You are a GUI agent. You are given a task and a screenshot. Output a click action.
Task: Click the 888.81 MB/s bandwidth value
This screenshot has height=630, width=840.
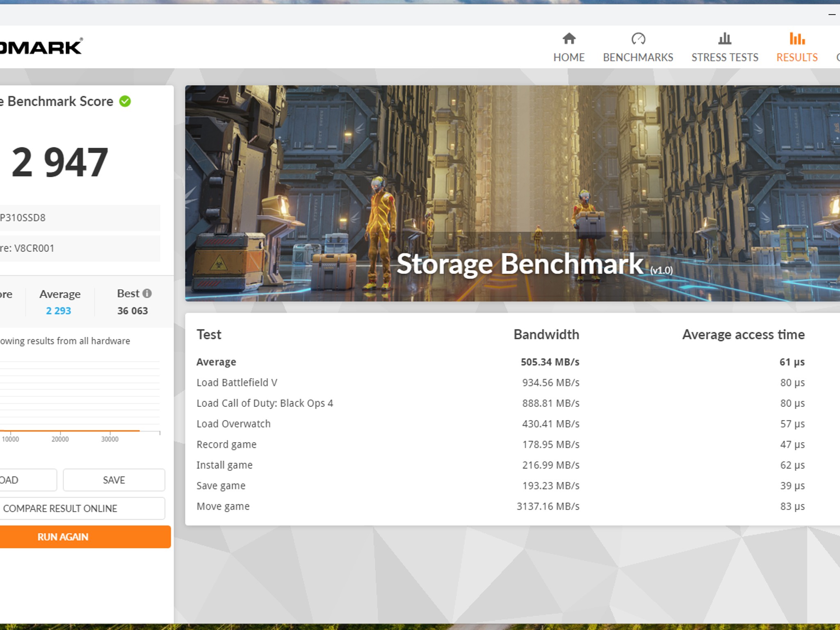click(551, 403)
